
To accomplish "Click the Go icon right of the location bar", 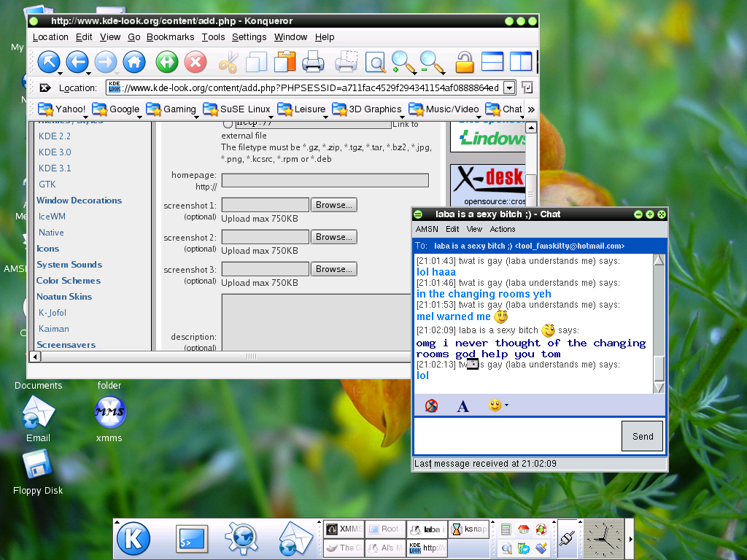I will 527,87.
